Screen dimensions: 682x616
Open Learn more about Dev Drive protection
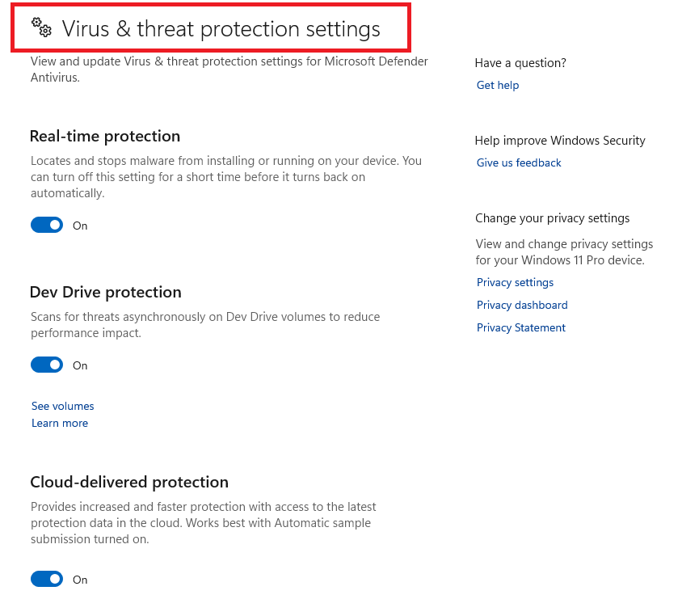click(x=60, y=424)
